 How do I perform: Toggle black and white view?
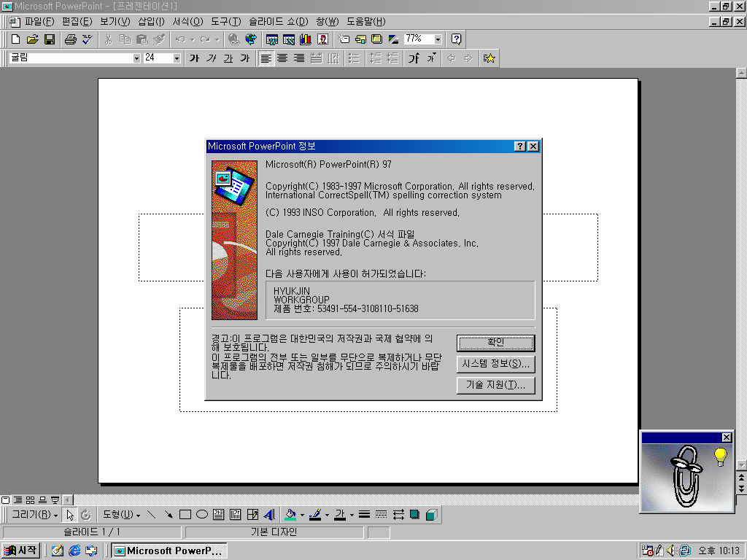[393, 39]
